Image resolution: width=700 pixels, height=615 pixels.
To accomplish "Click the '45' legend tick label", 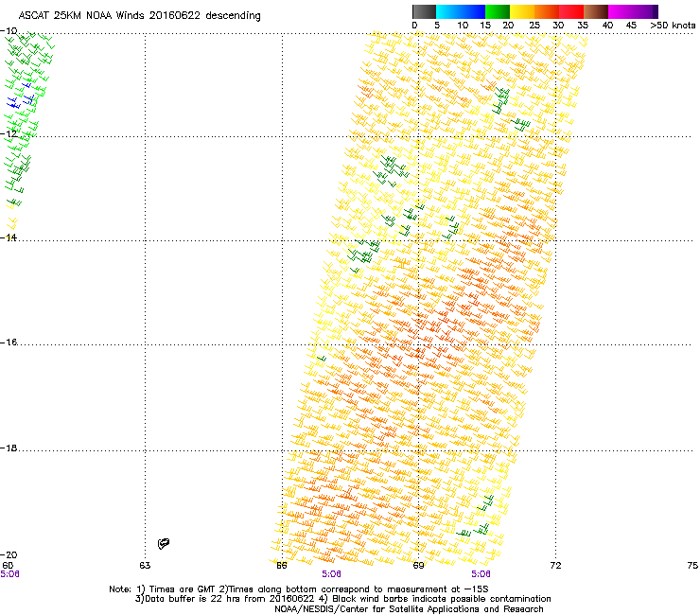I will click(x=631, y=26).
